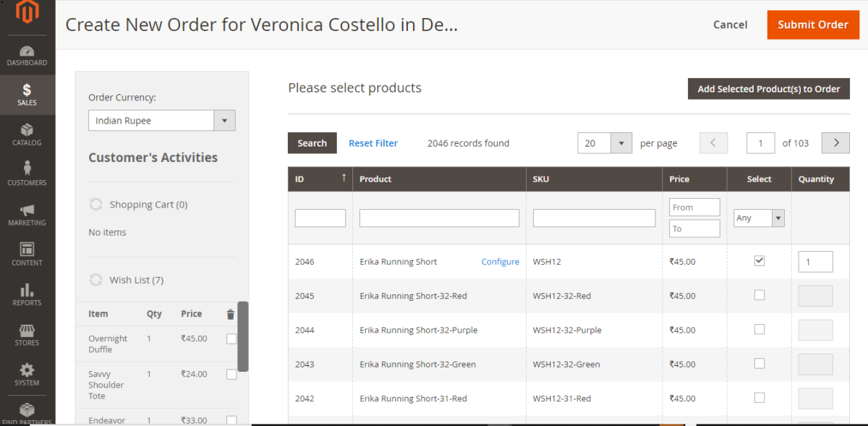This screenshot has height=426, width=868.
Task: Click the Select column header
Action: tap(759, 179)
